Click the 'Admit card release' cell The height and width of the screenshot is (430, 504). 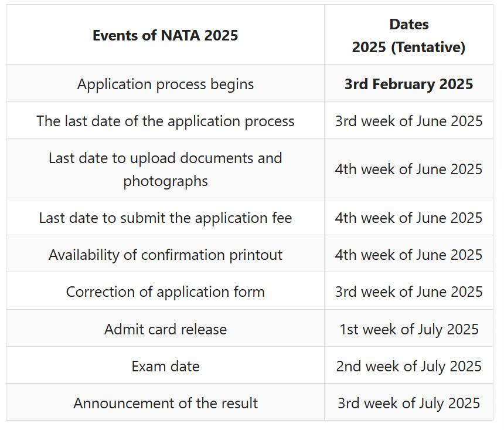pos(165,329)
